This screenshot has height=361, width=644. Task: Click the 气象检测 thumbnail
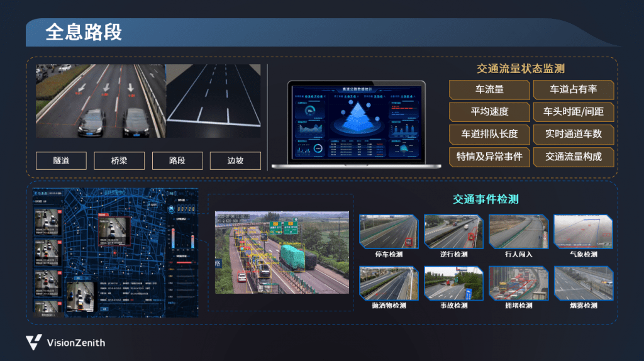[x=583, y=231]
